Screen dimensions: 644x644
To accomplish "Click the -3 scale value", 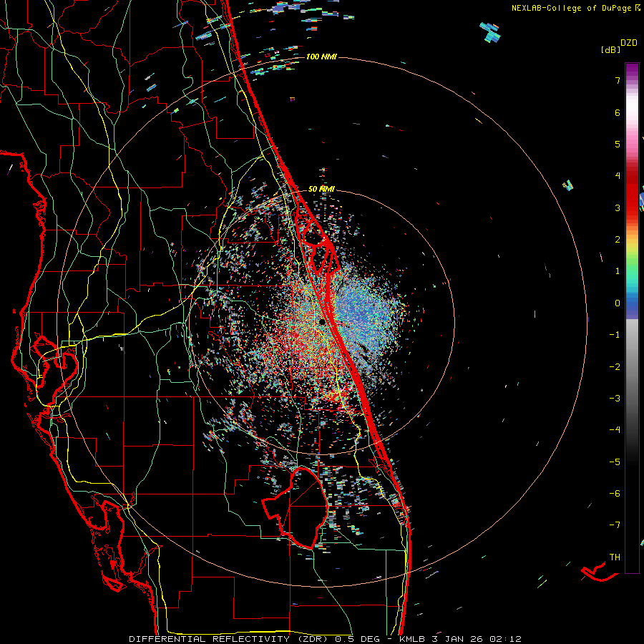I will click(x=615, y=399).
